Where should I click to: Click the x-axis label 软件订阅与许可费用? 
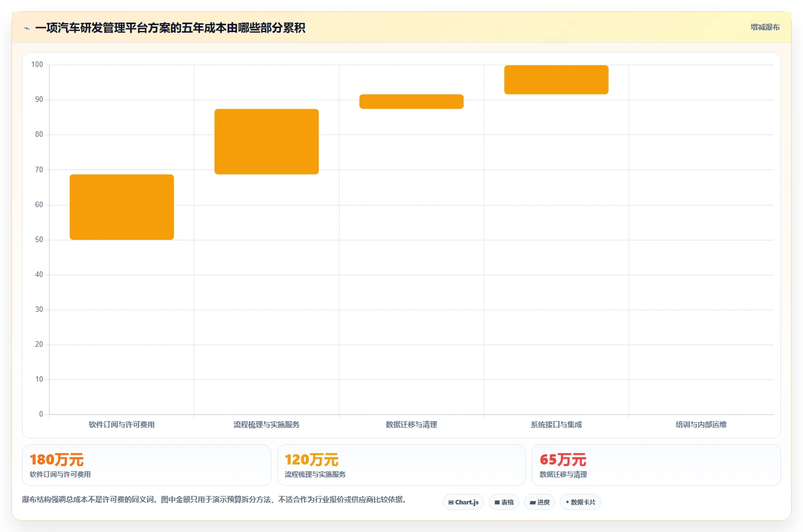(122, 424)
